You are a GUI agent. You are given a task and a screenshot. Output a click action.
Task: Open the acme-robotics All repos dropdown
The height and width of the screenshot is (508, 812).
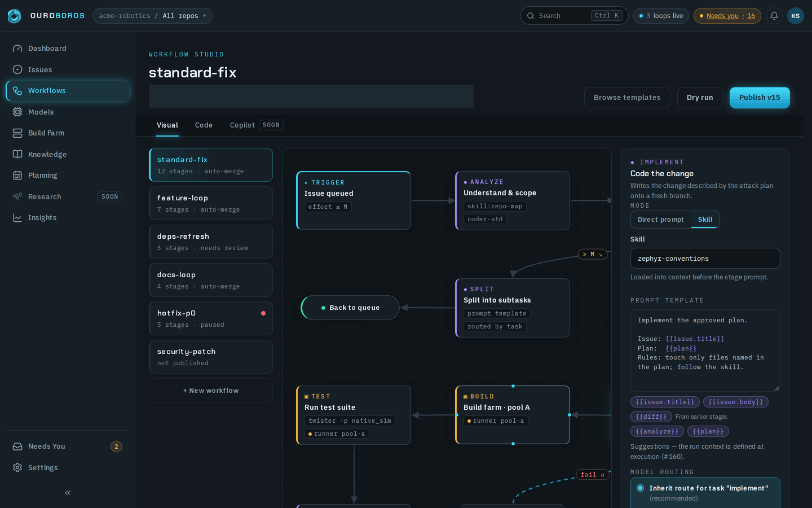tap(152, 16)
